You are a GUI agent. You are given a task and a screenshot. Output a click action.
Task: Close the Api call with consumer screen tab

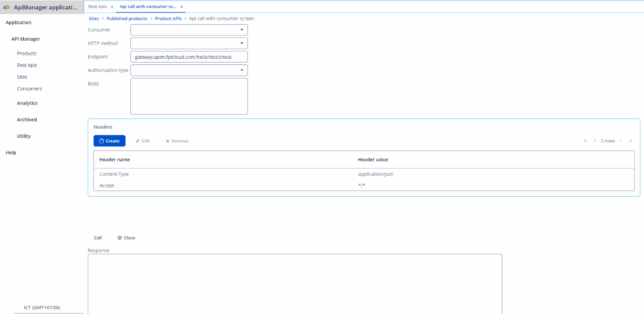pyautogui.click(x=182, y=7)
